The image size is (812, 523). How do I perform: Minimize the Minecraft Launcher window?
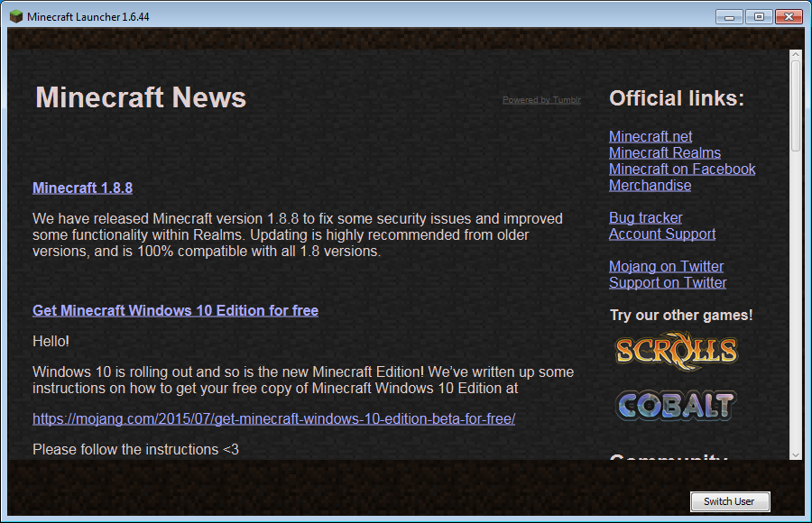coord(729,16)
